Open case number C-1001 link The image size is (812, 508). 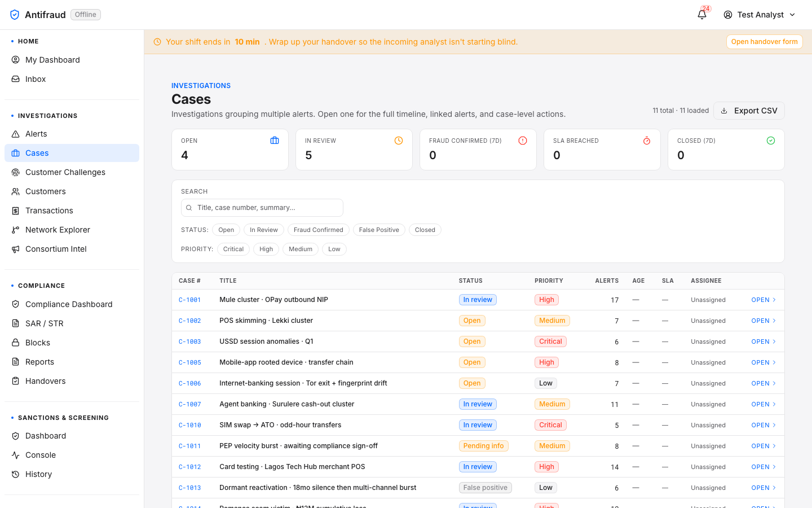coord(190,300)
